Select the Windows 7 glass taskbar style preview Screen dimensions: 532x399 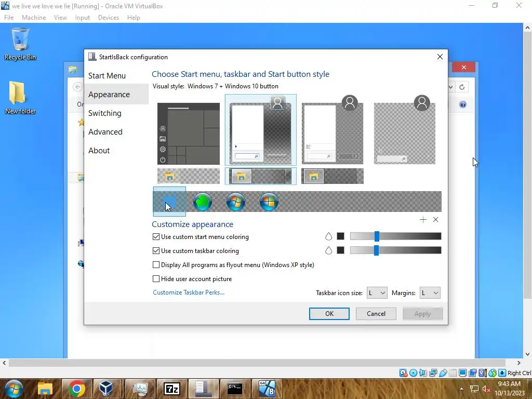coord(261,176)
